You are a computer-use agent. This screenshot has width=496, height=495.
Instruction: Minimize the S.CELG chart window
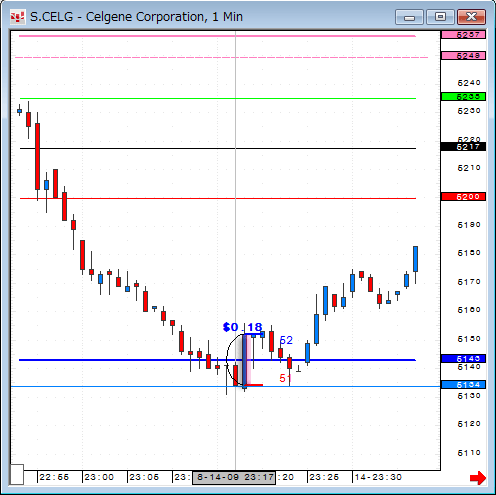pos(409,17)
